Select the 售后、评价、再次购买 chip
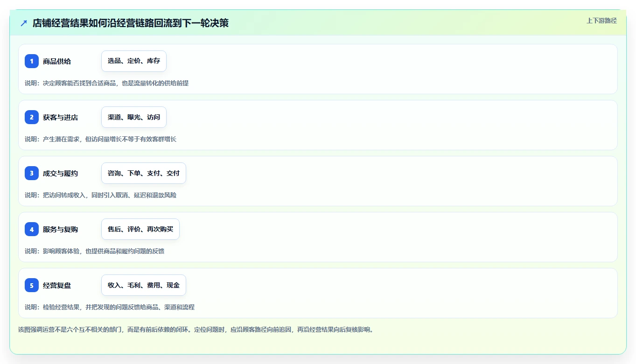 coord(140,229)
